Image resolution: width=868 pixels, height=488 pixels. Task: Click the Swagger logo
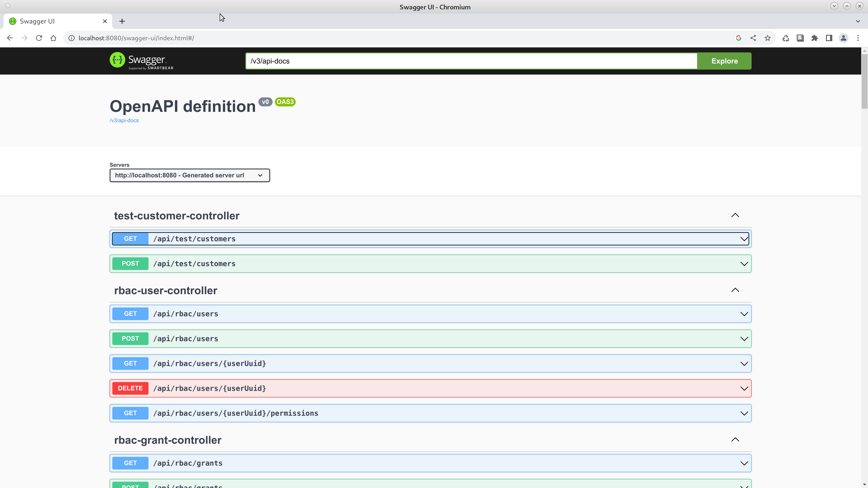(x=142, y=61)
